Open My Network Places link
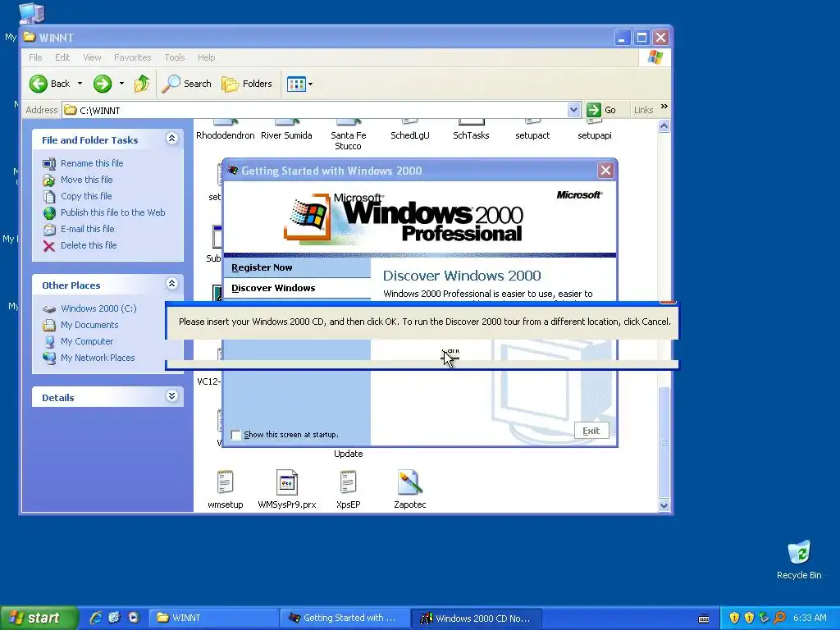This screenshot has height=630, width=840. (98, 358)
